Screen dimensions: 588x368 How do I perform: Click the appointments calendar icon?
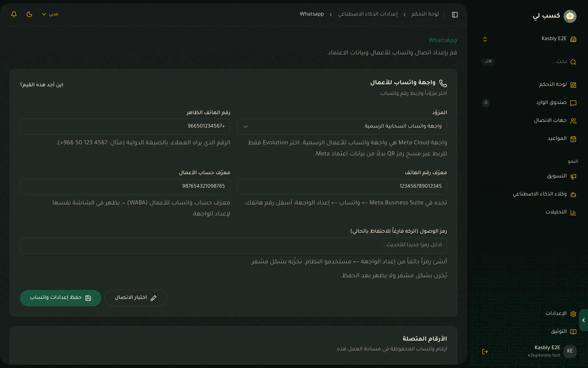573,139
